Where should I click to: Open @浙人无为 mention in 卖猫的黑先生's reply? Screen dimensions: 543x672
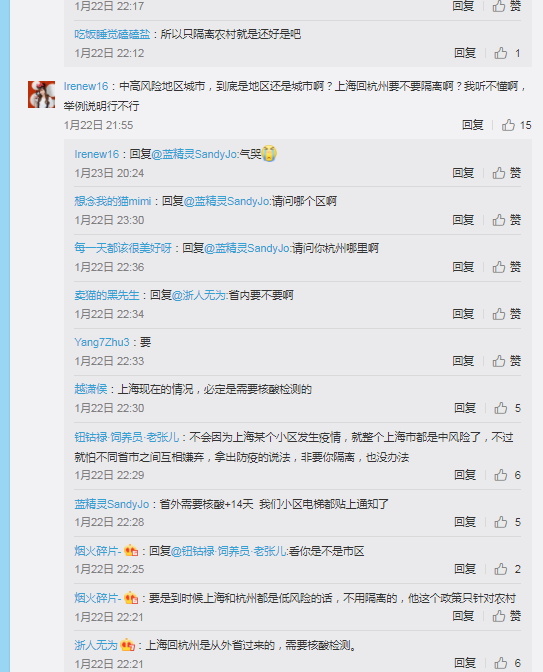click(x=199, y=295)
